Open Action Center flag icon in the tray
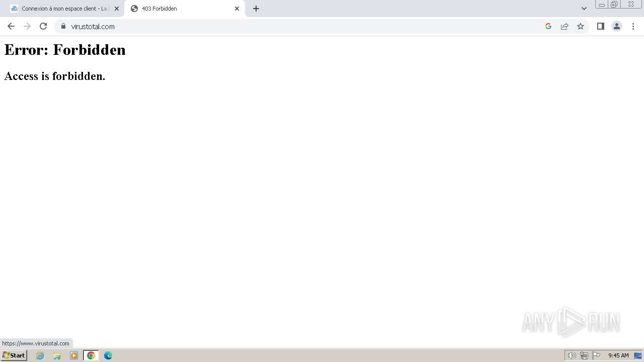The width and height of the screenshot is (644, 362). tap(596, 355)
